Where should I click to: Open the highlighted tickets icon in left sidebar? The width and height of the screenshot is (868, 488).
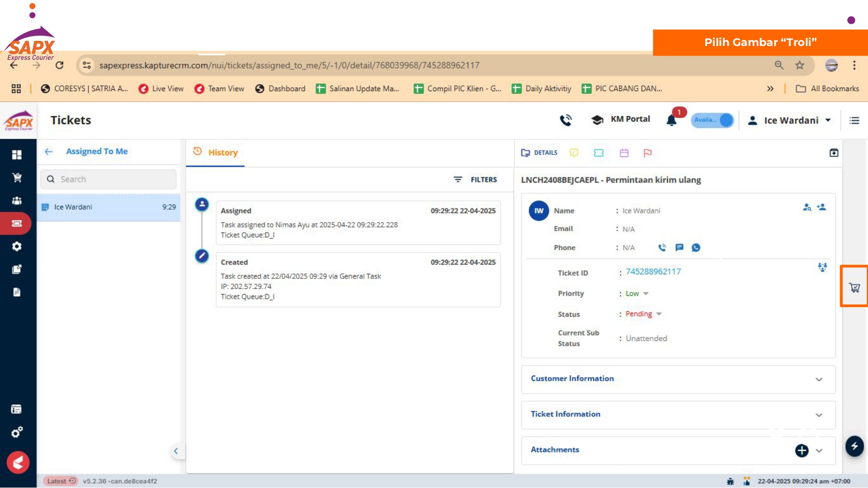pos(16,223)
